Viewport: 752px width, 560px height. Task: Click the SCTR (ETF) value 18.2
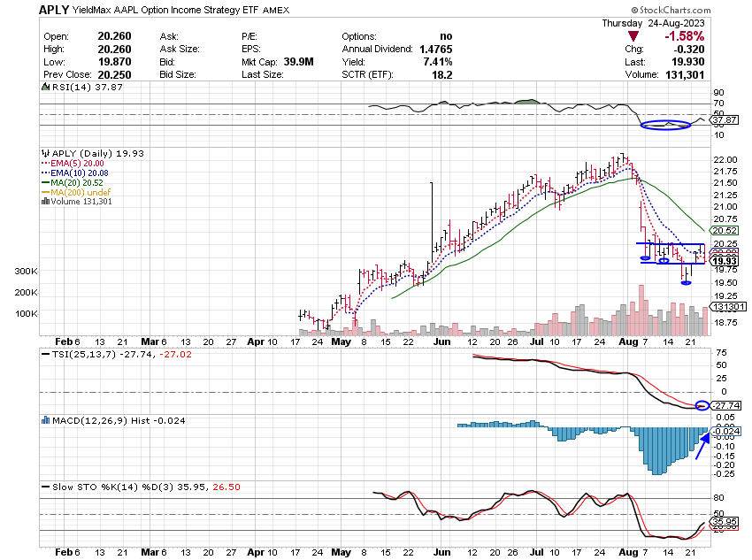(442, 75)
